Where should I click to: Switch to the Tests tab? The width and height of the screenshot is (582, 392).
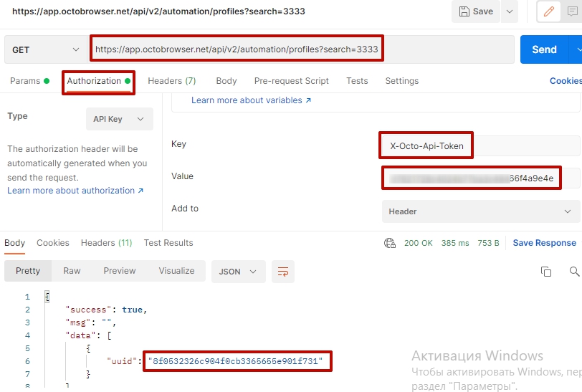click(357, 81)
